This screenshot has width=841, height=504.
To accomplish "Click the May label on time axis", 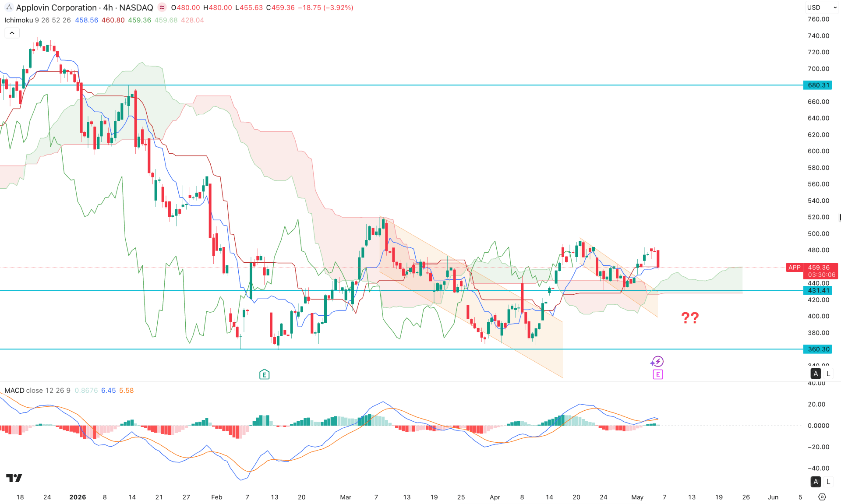I will 637,497.
